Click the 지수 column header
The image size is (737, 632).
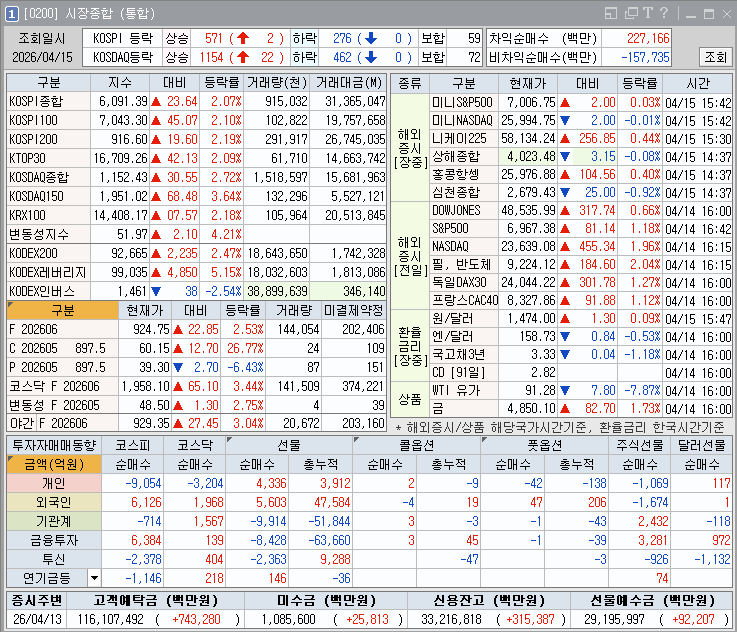click(x=120, y=83)
